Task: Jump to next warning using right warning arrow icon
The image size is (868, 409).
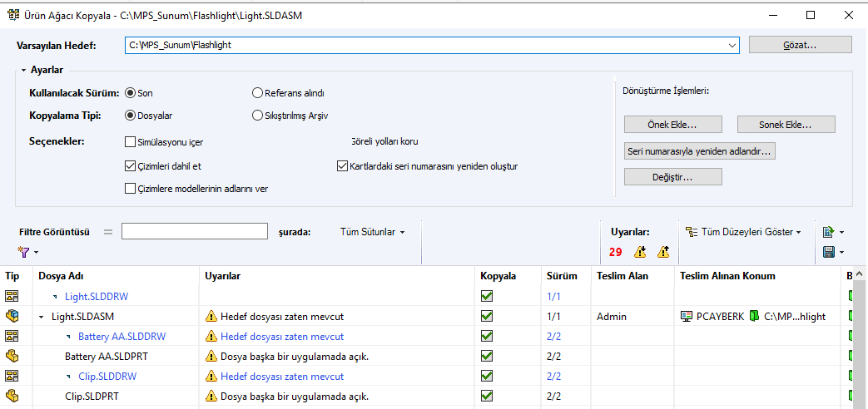Action: pyautogui.click(x=663, y=252)
